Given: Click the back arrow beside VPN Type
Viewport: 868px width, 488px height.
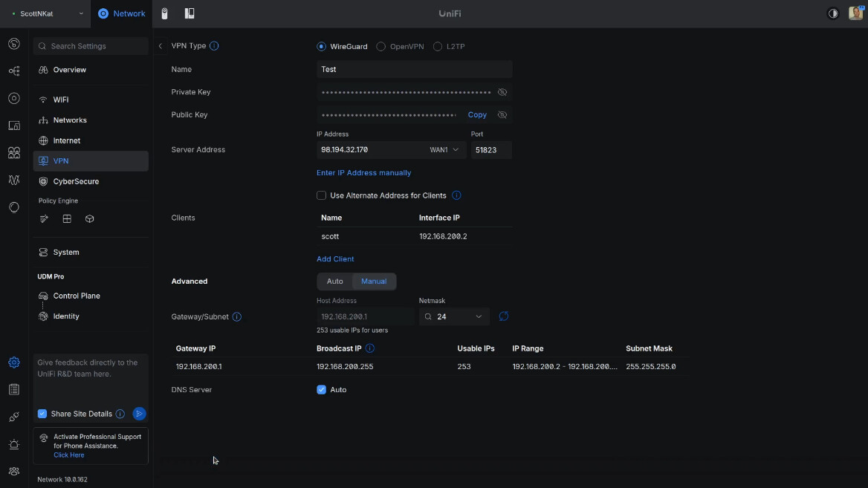Looking at the screenshot, I should pos(161,46).
